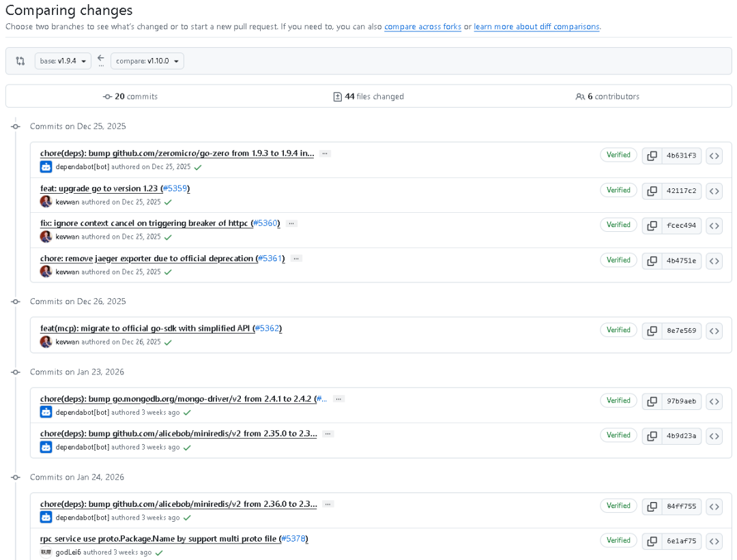The height and width of the screenshot is (560, 737).
Task: Click the swap branches compare icon
Action: click(20, 61)
